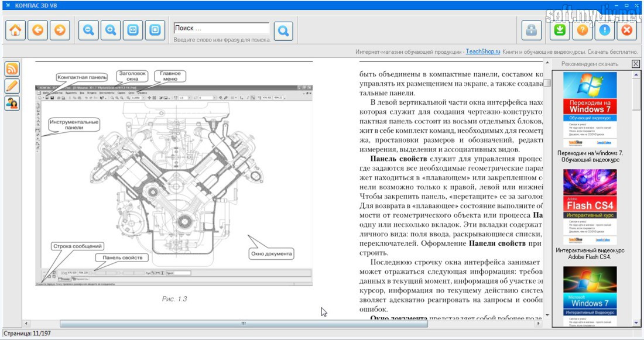Fit page to width icon
Screen dimensions: 644x340
[x=133, y=30]
